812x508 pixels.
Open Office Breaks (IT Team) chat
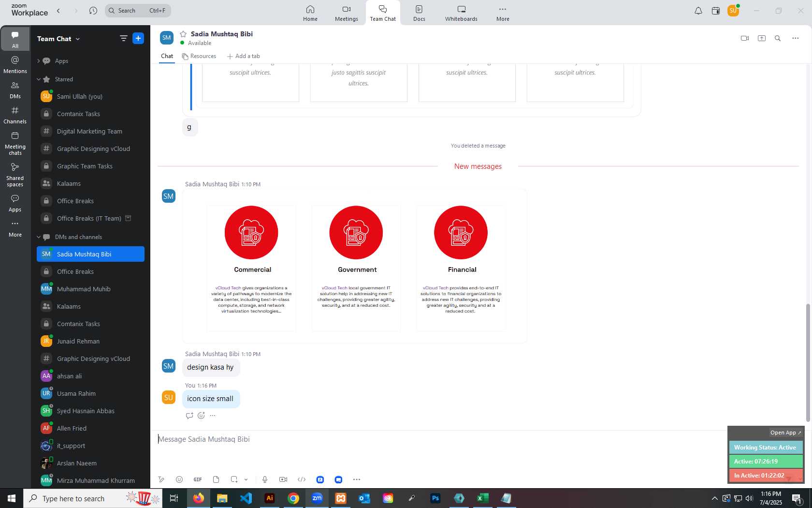[x=90, y=218]
